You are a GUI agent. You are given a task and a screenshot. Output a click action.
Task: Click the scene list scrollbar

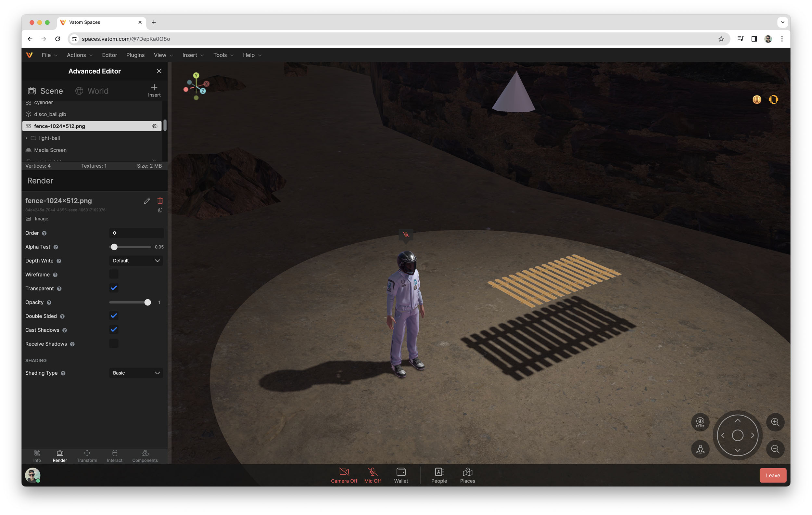pyautogui.click(x=165, y=125)
